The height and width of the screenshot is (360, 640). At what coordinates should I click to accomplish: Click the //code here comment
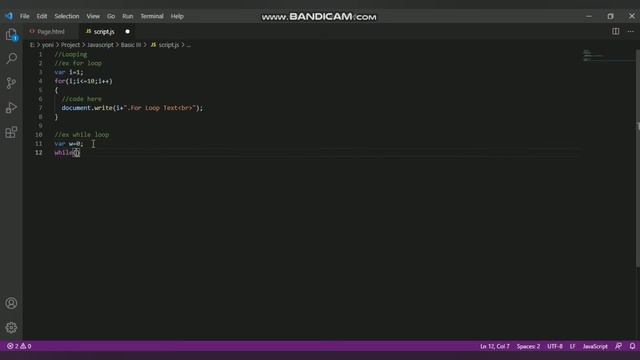point(82,99)
